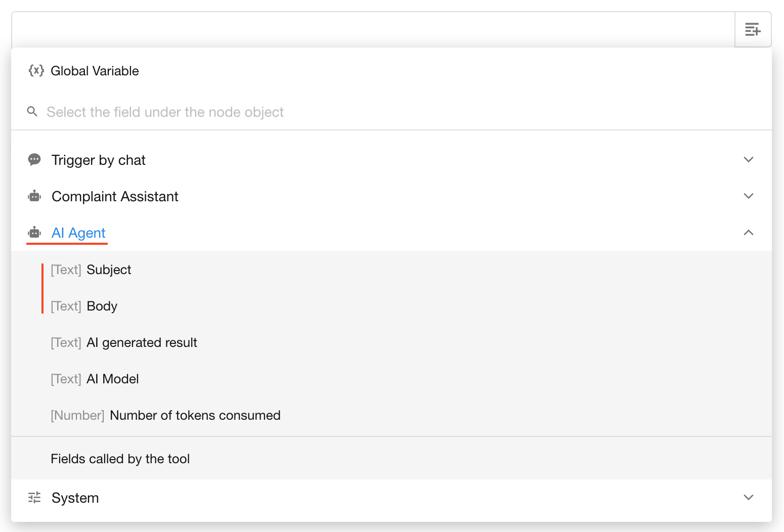Click the Complaint Assistant robot icon
The height and width of the screenshot is (532, 784).
pyautogui.click(x=34, y=196)
